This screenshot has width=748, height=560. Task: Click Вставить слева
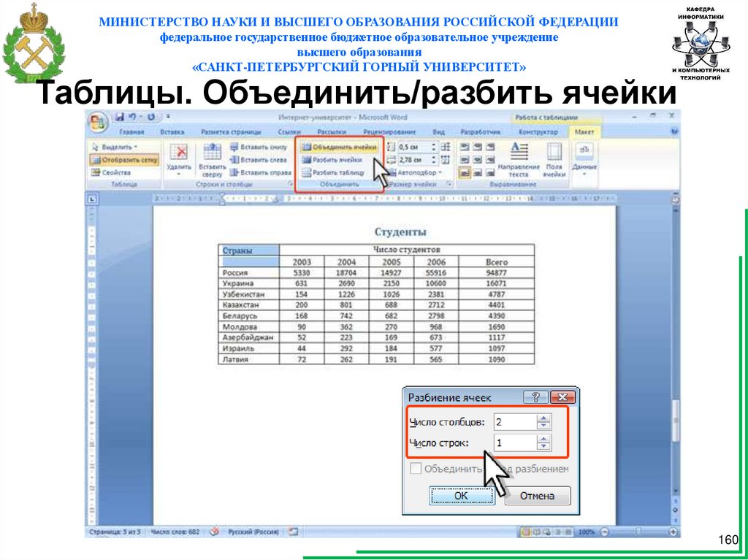[259, 161]
